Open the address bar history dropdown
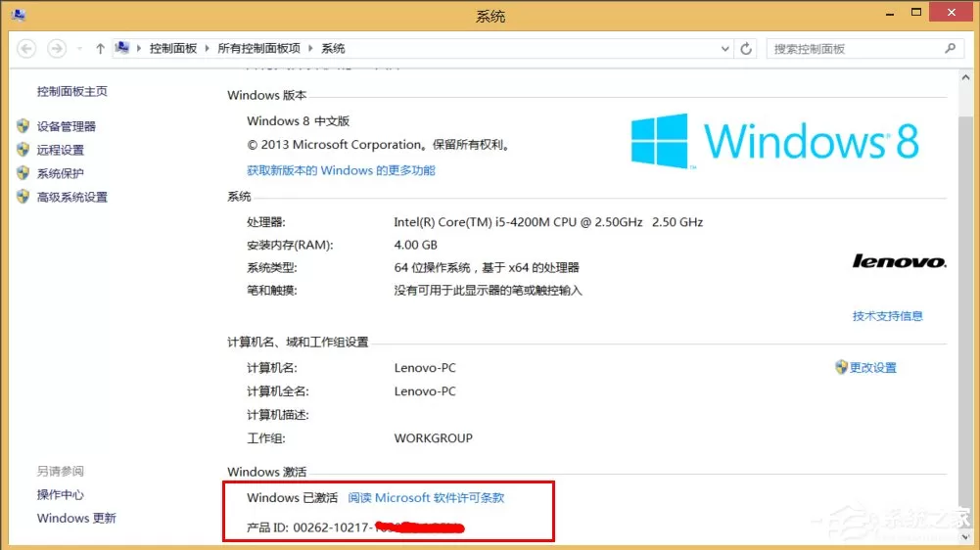The height and width of the screenshot is (550, 980). pyautogui.click(x=725, y=49)
